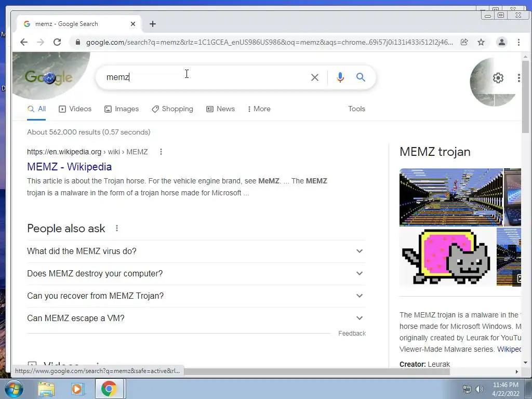This screenshot has height=399, width=532.
Task: Open options dots beside People also ask
Action: pos(117,229)
